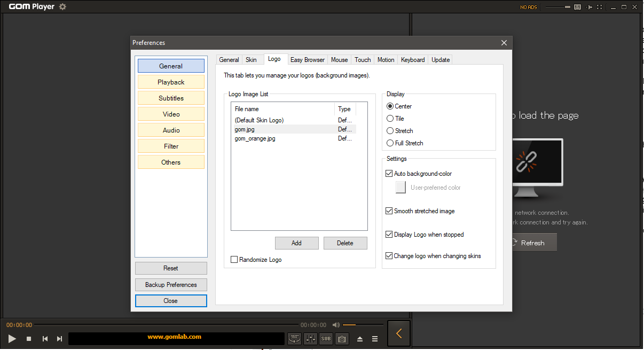Open the GOM Player settings gear
Viewport: 644px width, 350px height.
click(x=62, y=7)
